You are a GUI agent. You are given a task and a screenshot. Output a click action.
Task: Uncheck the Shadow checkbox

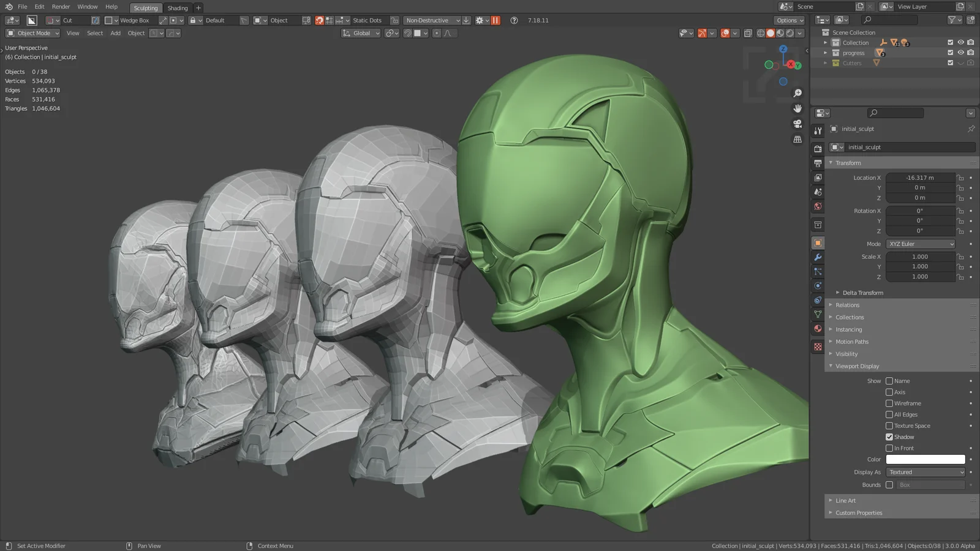(889, 437)
